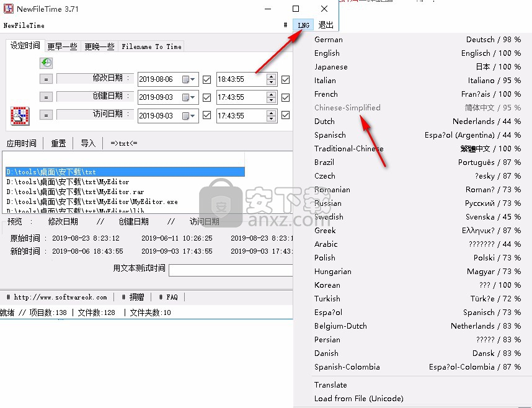Click the = button beside 访问日期
The width and height of the screenshot is (532, 408).
point(46,115)
